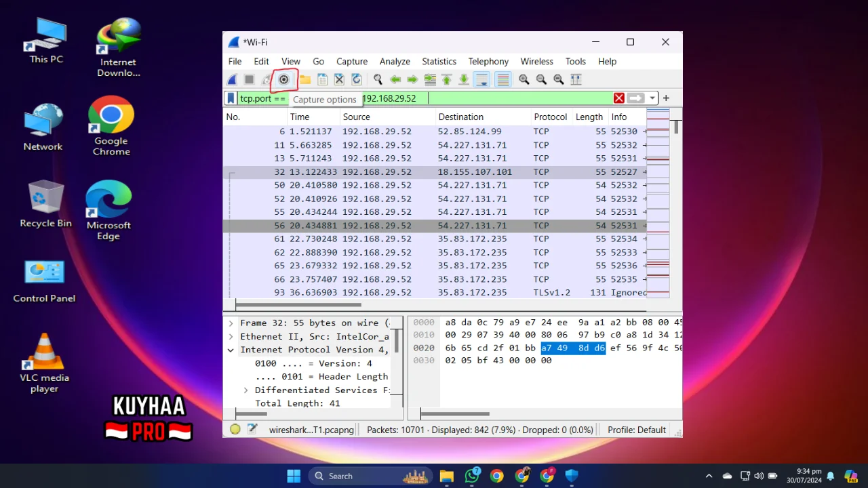
Task: Select packet number 6 to 52.85.124.99
Action: pyautogui.click(x=435, y=131)
